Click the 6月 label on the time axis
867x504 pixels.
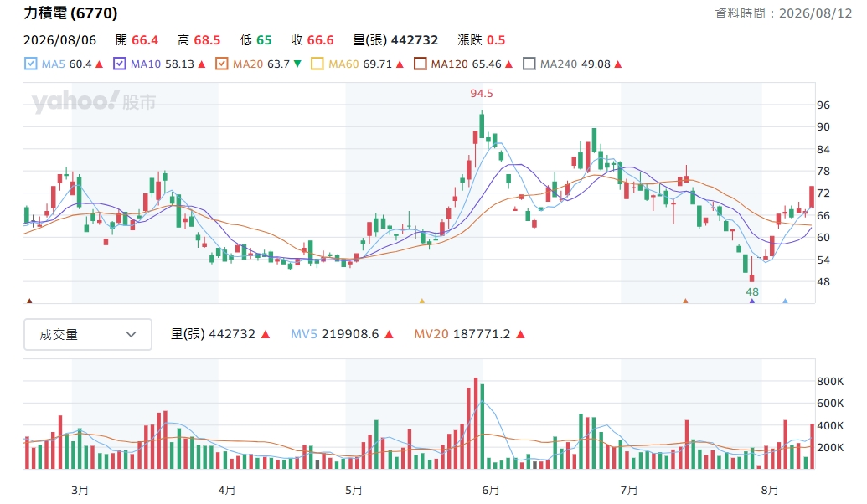point(490,490)
